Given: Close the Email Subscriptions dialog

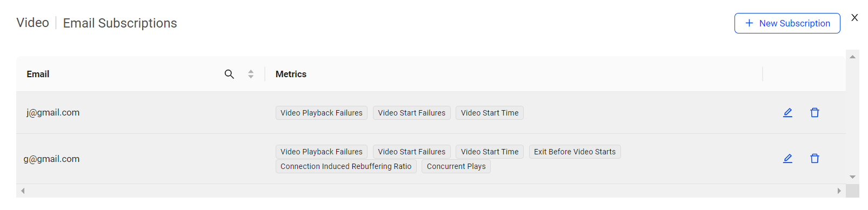Looking at the screenshot, I should tap(854, 17).
